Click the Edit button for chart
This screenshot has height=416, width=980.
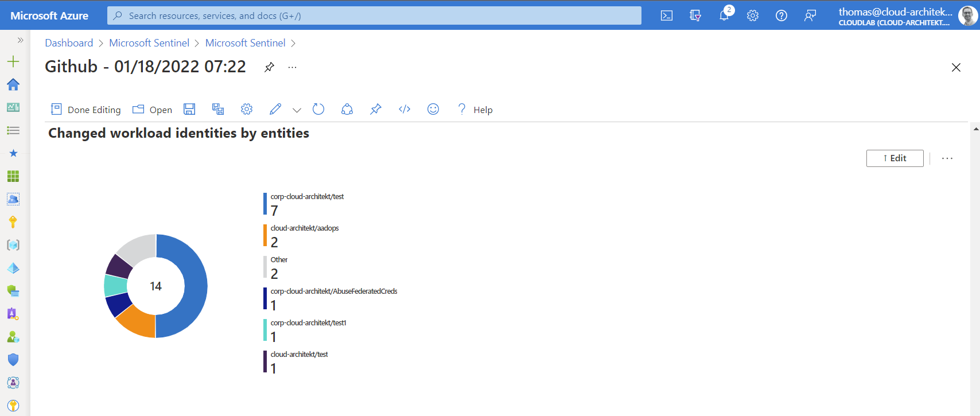pos(895,158)
